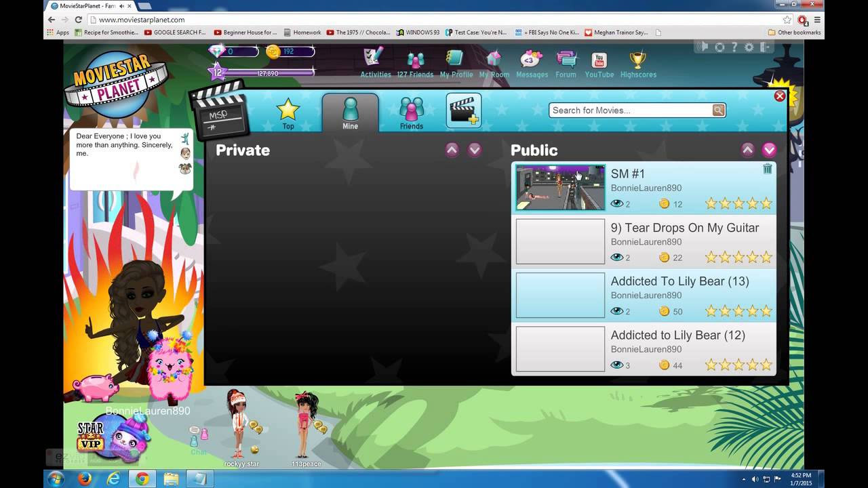Click title 9) Tear Drops On My Guitar
This screenshot has width=868, height=488.
(685, 228)
